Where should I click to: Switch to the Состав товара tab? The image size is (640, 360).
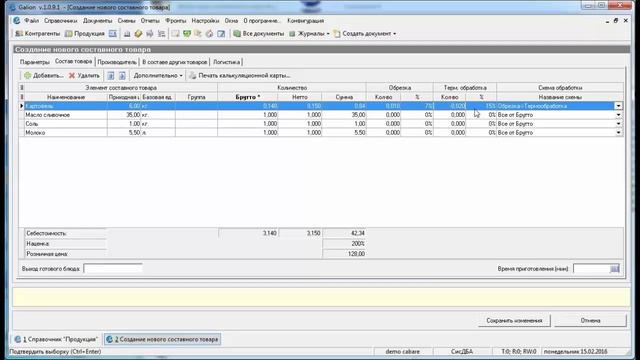(x=73, y=62)
